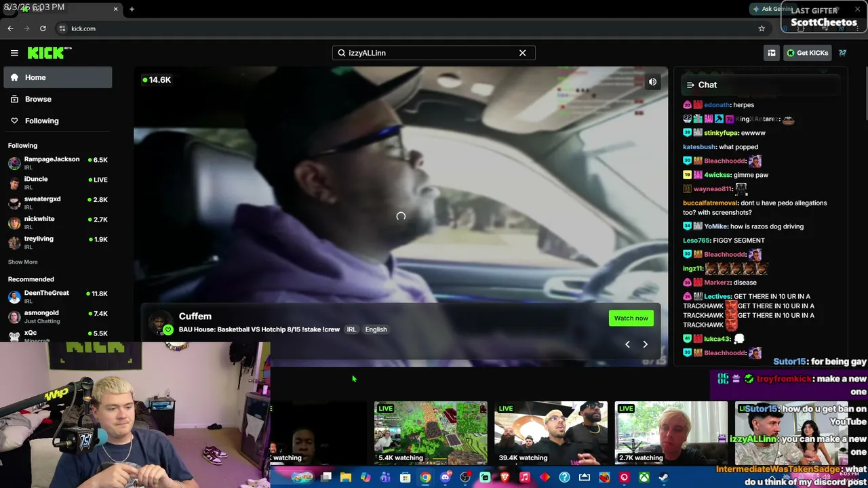Click stinkyfupa's username in chat
The image size is (868, 488).
[721, 133]
